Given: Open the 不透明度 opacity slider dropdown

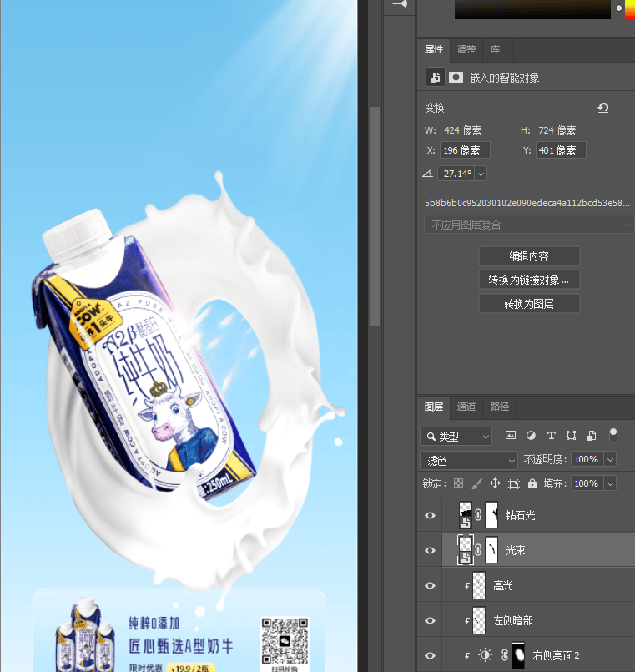Looking at the screenshot, I should point(610,459).
